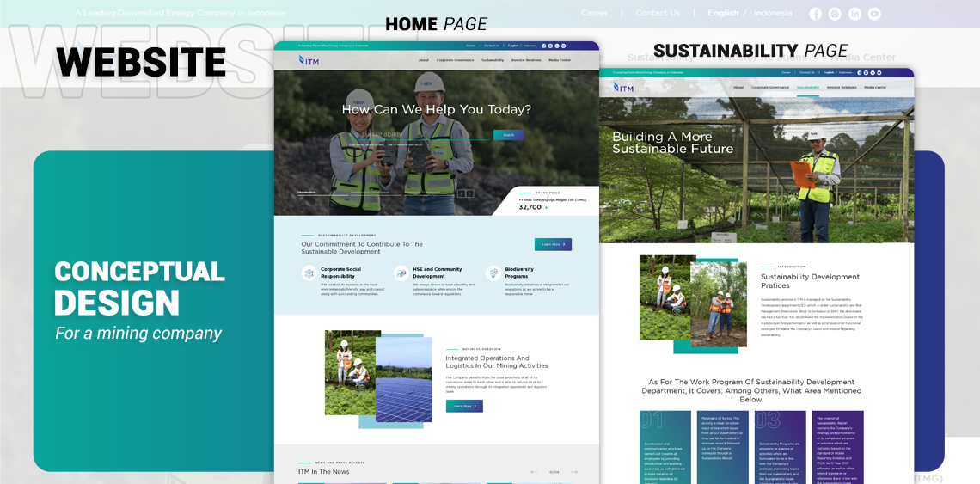Click Contact Us in the Sustainability page mockup top bar
The width and height of the screenshot is (980, 484).
807,72
